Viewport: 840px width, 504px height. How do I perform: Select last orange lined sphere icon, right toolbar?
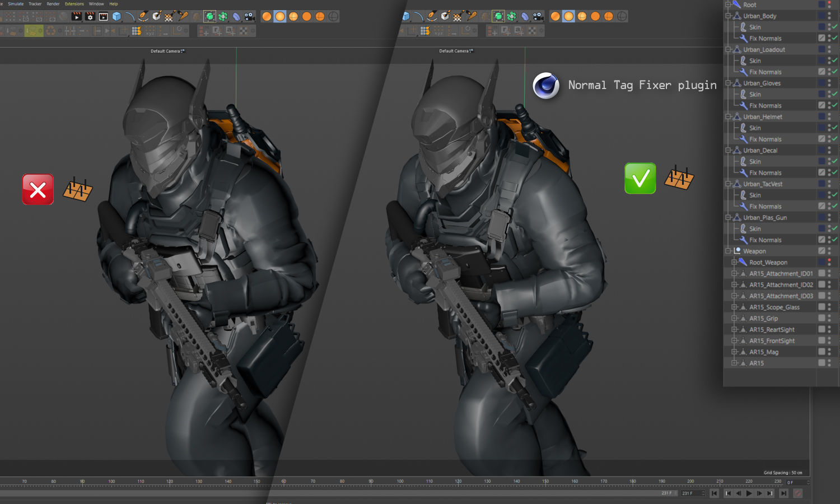[609, 16]
